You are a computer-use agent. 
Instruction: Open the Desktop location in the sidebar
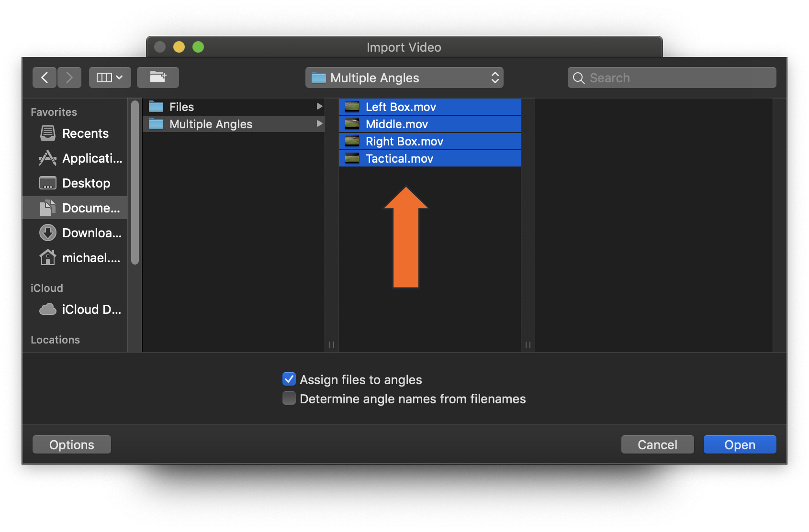86,183
